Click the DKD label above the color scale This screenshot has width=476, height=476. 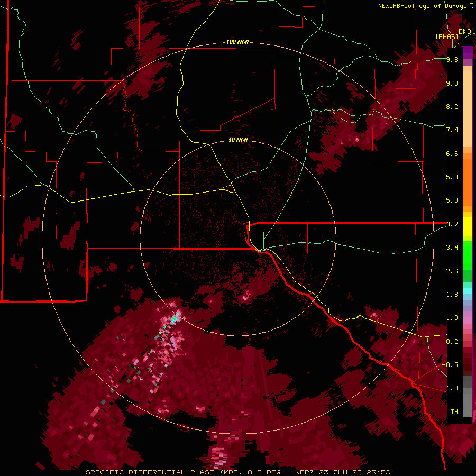(x=464, y=31)
